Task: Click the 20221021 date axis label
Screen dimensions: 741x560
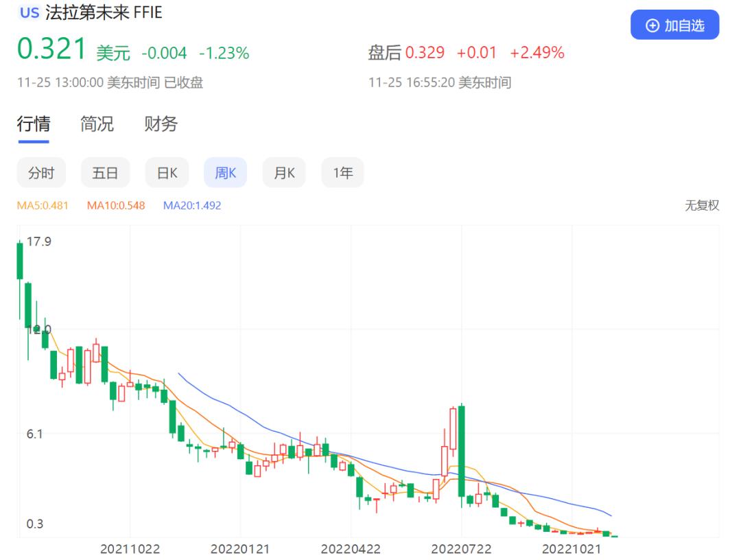Action: click(572, 549)
